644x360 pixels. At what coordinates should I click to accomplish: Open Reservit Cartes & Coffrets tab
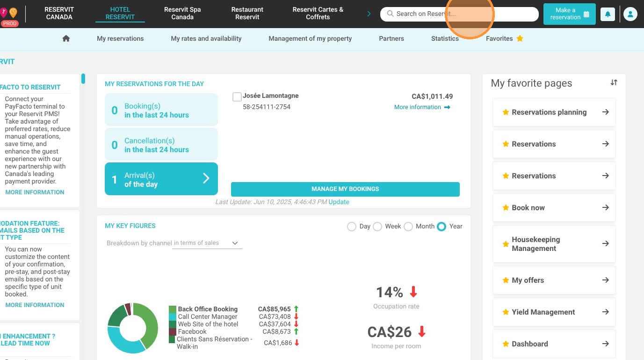click(x=318, y=13)
